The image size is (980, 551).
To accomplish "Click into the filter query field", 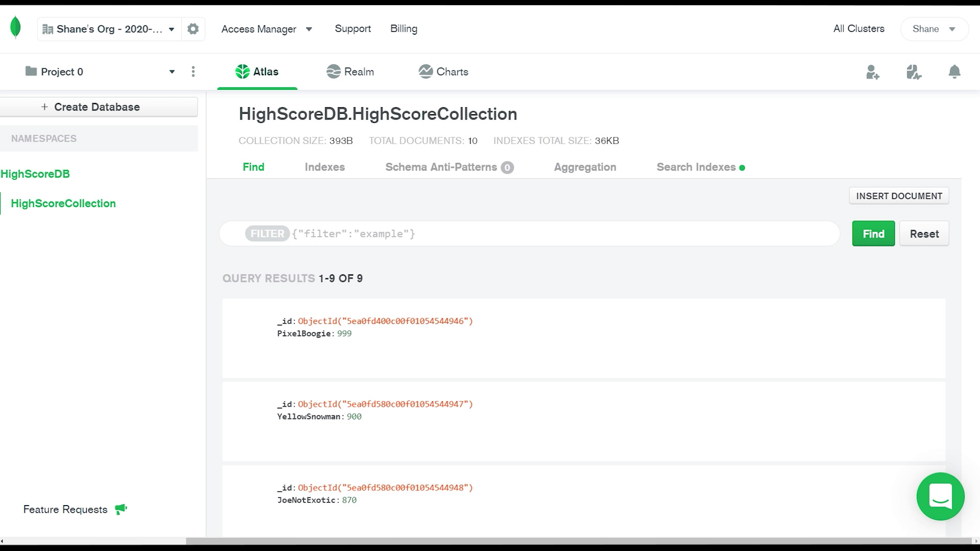I will 561,234.
